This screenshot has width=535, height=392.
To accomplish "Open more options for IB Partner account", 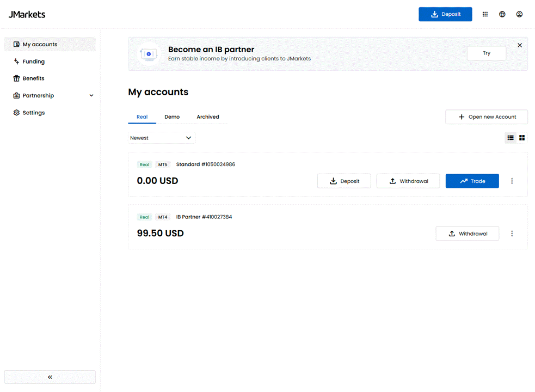I will coord(512,234).
